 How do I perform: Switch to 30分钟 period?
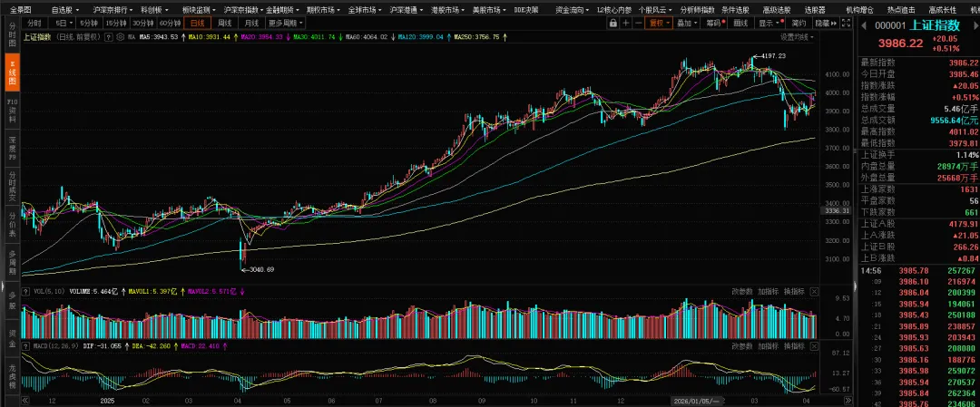142,23
